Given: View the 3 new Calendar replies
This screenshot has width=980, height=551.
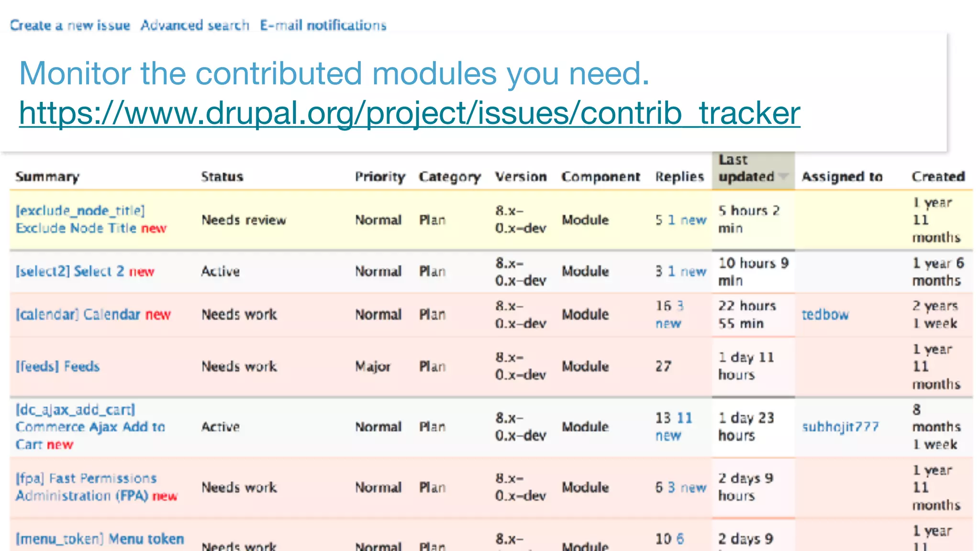Looking at the screenshot, I should (x=670, y=314).
